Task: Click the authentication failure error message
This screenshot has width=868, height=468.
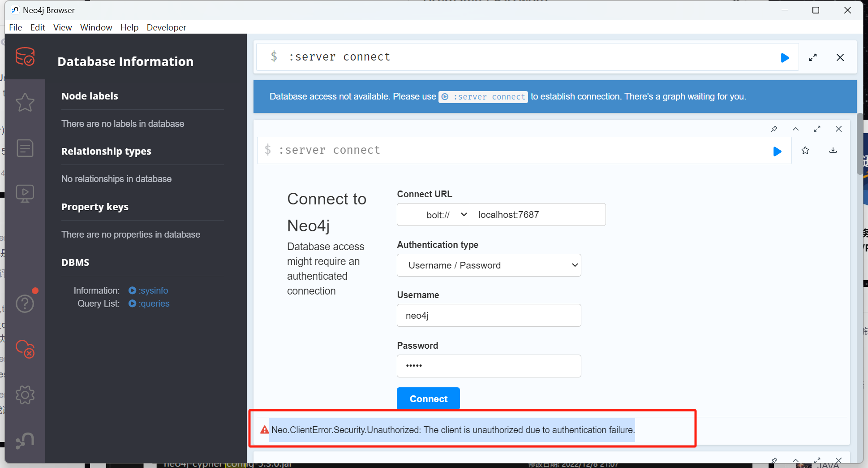Action: tap(453, 430)
